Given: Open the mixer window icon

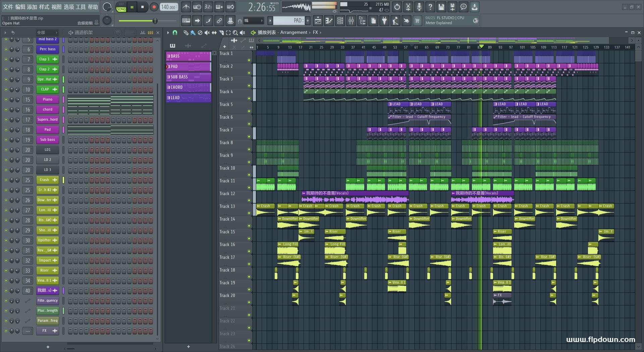Looking at the screenshot, I should click(351, 21).
